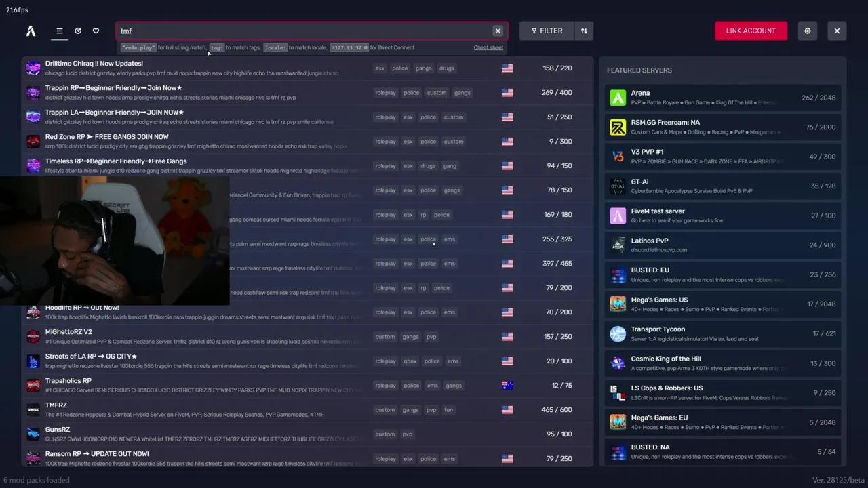
Task: Select Trapaholics RP server icon
Action: coord(33,385)
